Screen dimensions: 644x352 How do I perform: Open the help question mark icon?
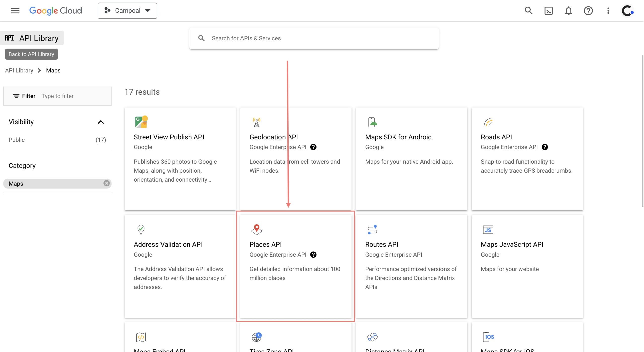[x=588, y=11]
